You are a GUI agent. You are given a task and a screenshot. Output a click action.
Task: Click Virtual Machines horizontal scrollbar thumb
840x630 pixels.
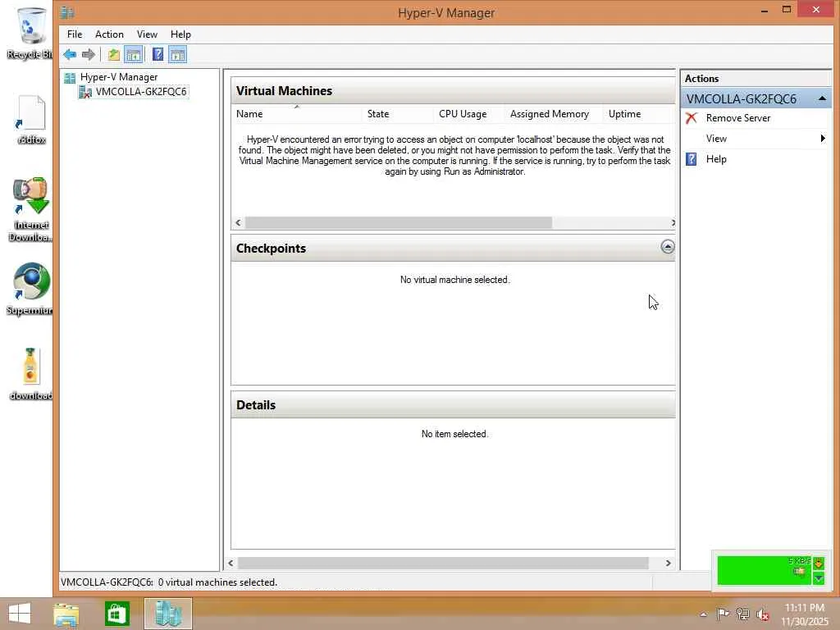pyautogui.click(x=399, y=223)
